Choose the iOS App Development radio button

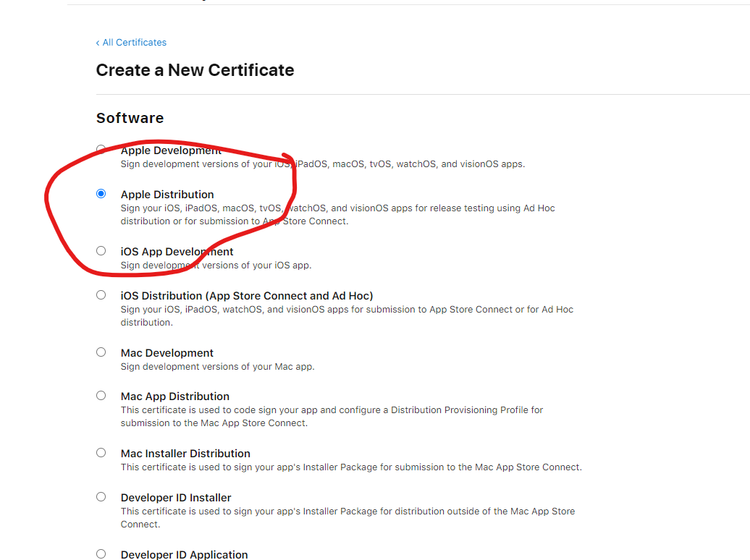point(101,250)
